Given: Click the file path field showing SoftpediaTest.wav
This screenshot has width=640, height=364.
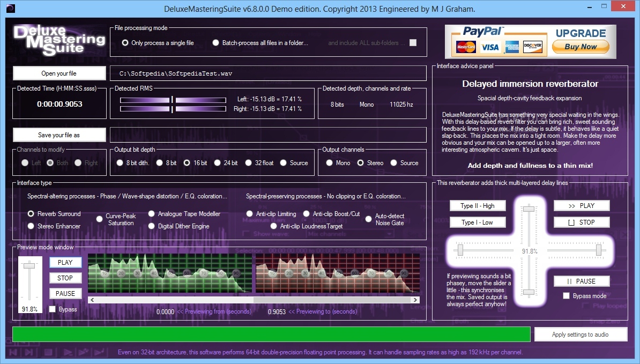Looking at the screenshot, I should click(x=268, y=73).
